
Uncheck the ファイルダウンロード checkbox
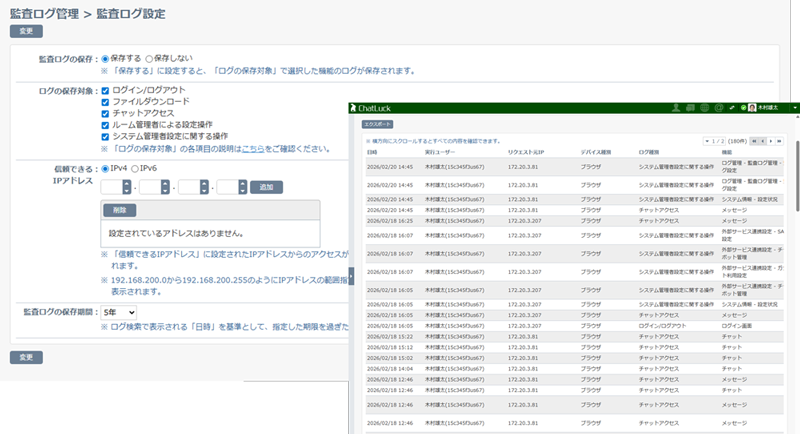click(x=106, y=102)
